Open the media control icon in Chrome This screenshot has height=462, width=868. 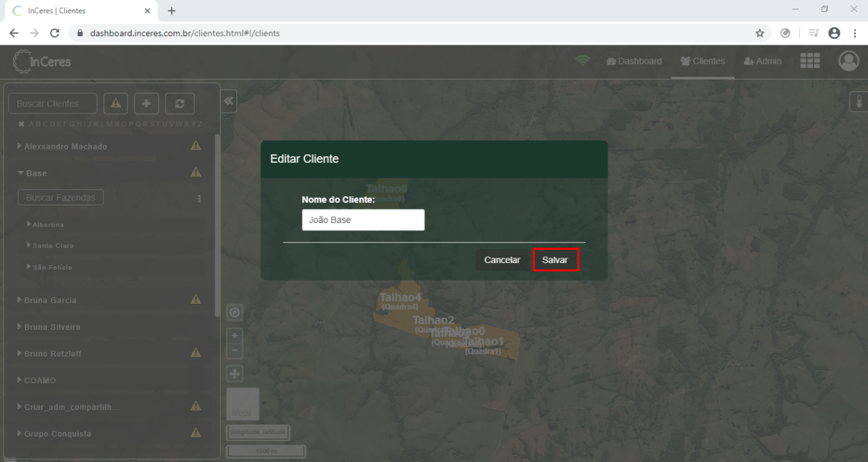(x=813, y=33)
